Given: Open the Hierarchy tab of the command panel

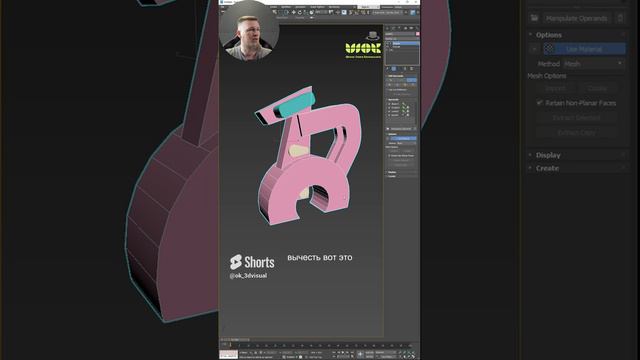Looking at the screenshot, I should click(x=399, y=28).
